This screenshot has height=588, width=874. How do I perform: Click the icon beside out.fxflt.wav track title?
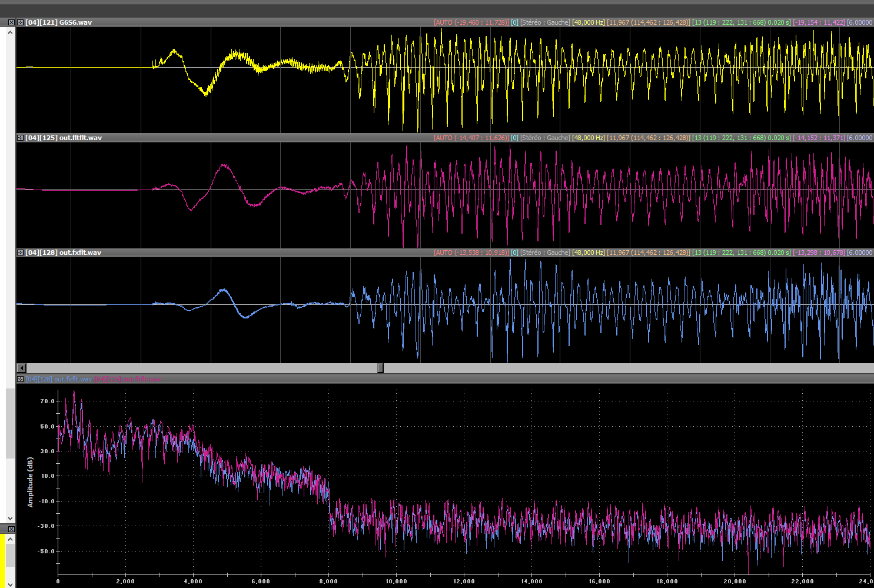click(20, 253)
